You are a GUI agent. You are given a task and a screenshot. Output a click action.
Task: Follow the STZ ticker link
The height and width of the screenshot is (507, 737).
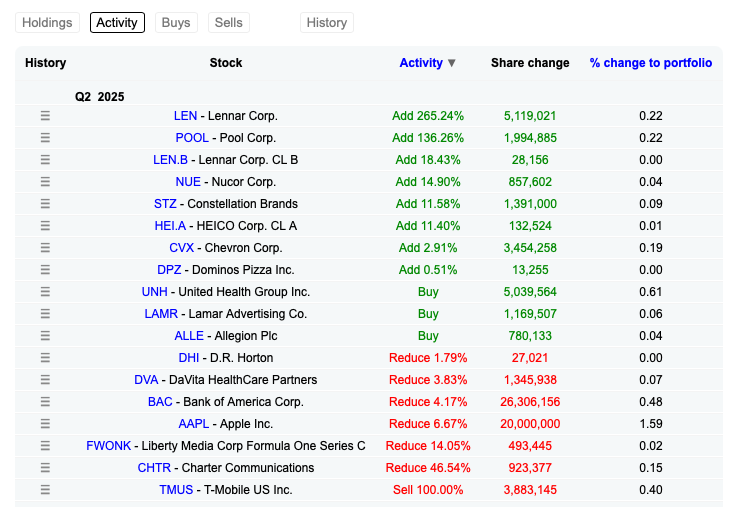(165, 203)
